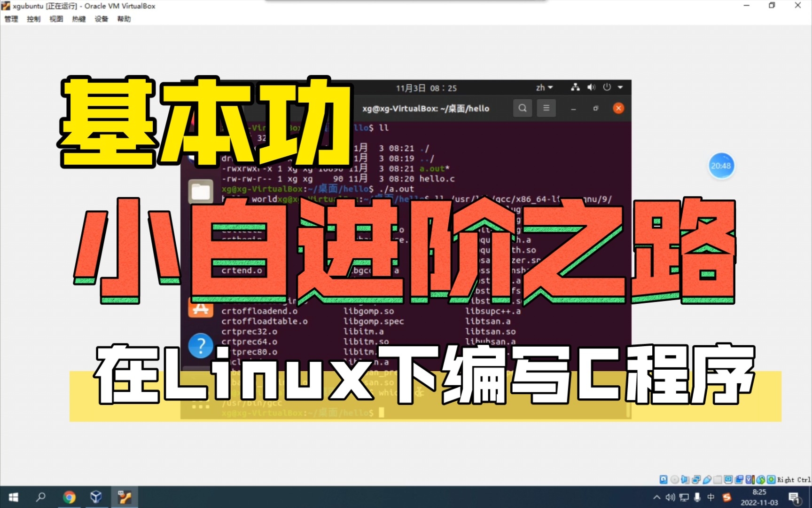Click the Ubuntu network status icon
Image resolution: width=812 pixels, height=508 pixels.
tap(575, 87)
